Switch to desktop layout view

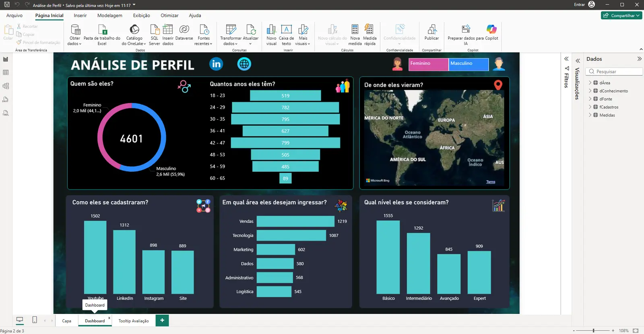coord(19,320)
